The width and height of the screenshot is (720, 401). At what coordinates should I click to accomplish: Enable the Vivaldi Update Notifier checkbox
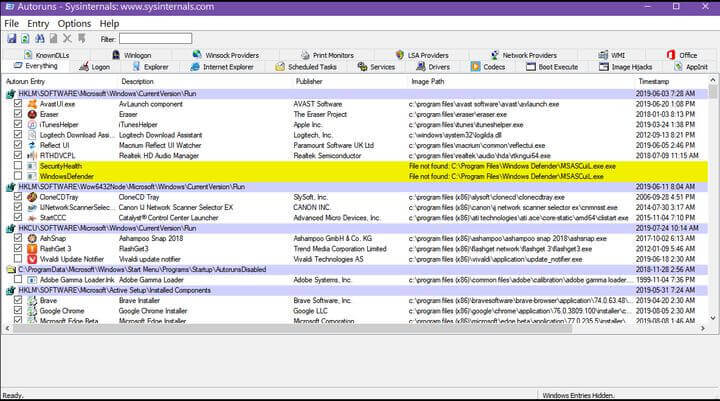click(18, 259)
